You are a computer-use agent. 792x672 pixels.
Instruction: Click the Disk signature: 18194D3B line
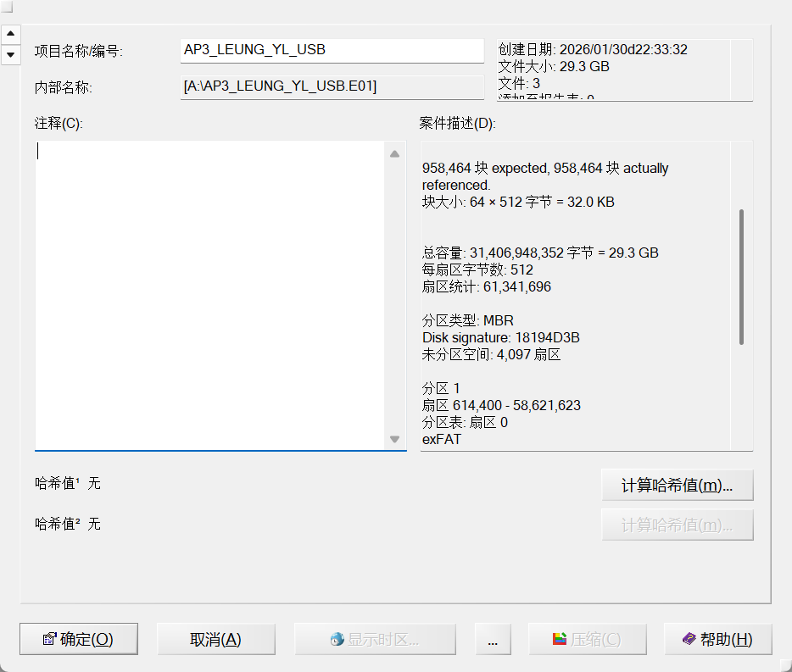pyautogui.click(x=500, y=337)
